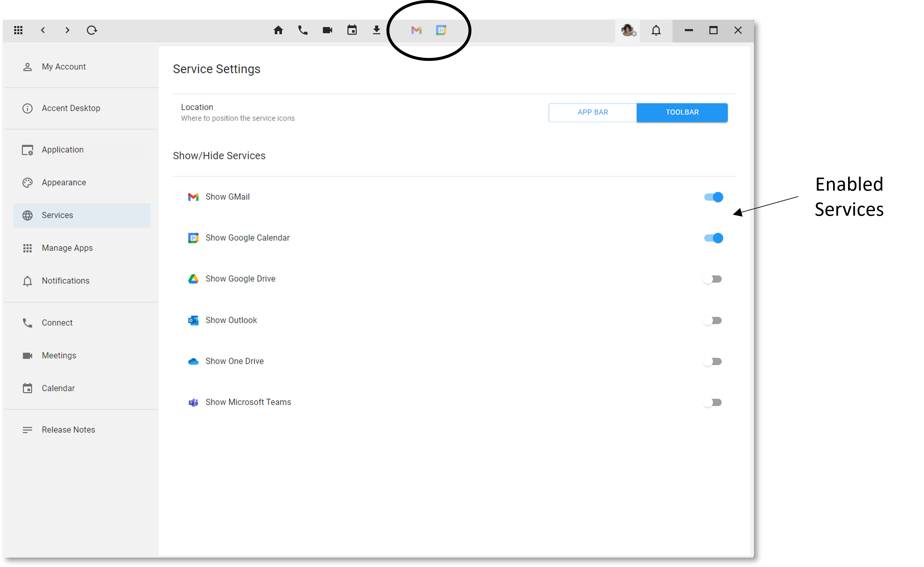Open the phone icon in toolbar
Viewport: 924px width, 567px height.
[x=303, y=30]
